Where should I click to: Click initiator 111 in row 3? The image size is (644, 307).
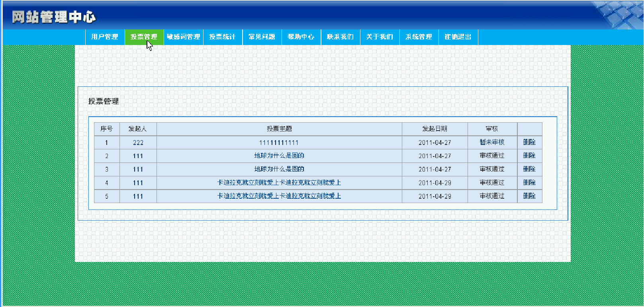coord(138,170)
